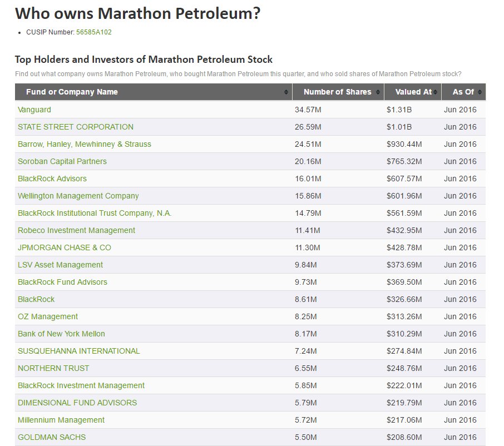Screen dimensions: 504x446
Task: Select the $208.60M valuation cell
Action: pyautogui.click(x=413, y=437)
